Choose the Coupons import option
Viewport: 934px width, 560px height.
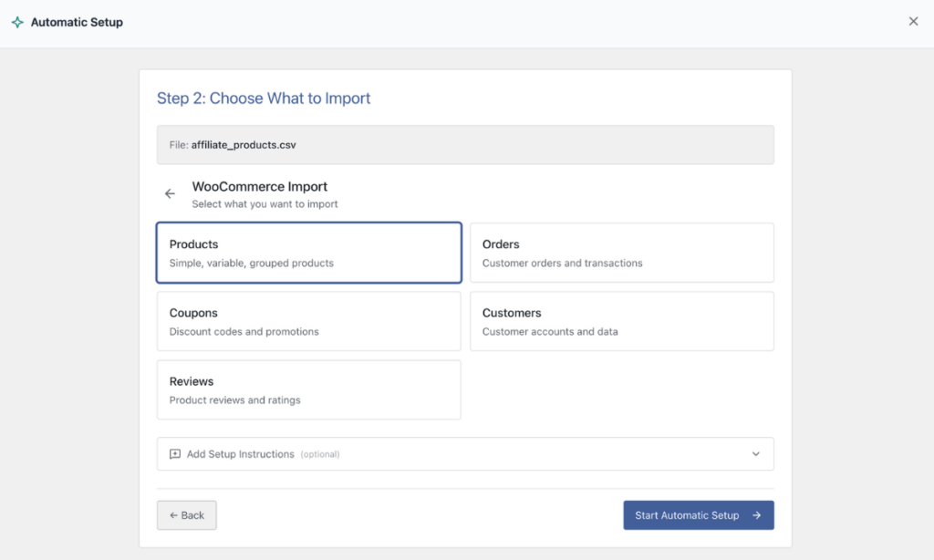[308, 321]
